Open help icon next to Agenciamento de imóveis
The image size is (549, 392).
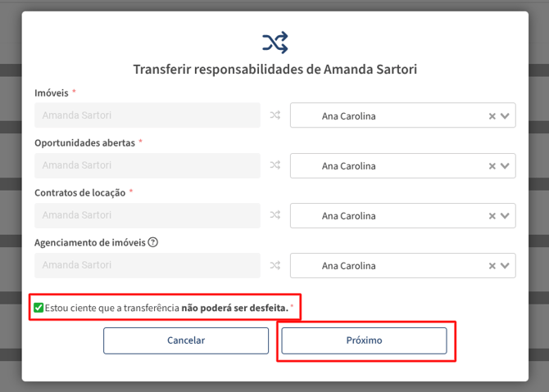point(152,242)
